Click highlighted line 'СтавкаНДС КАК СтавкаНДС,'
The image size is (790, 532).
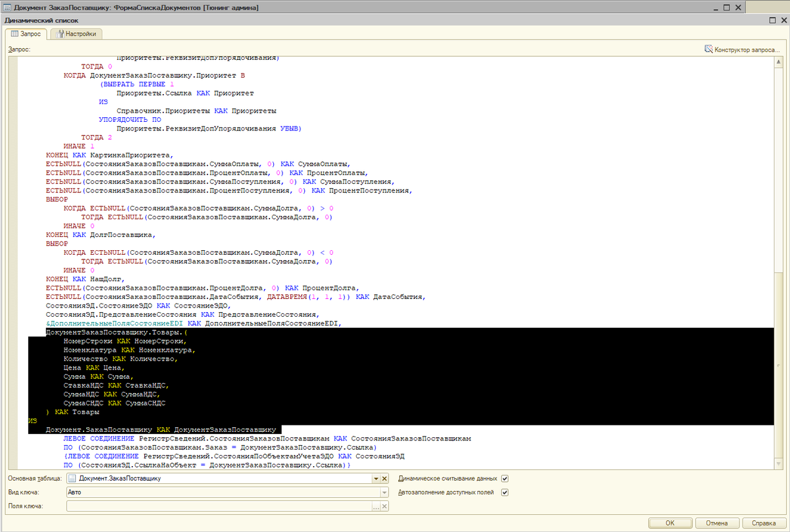pos(117,386)
